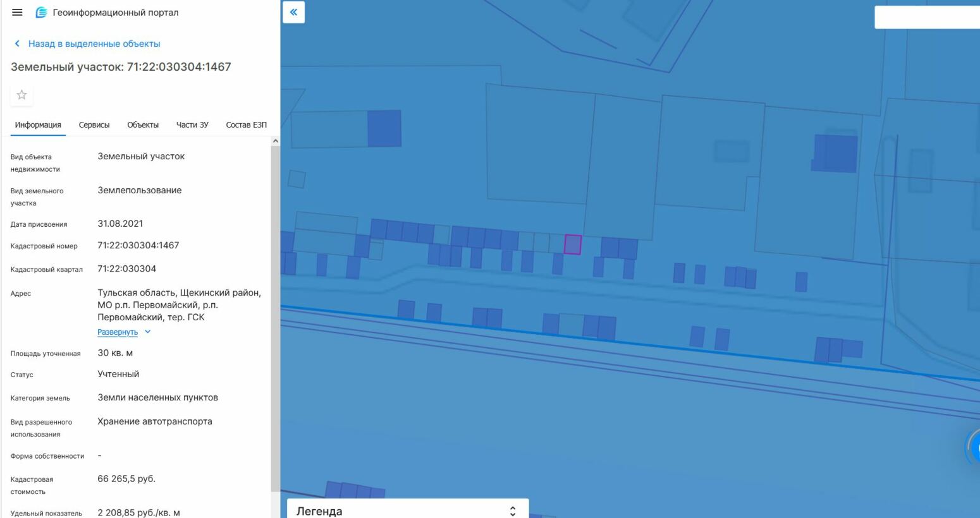Image resolution: width=980 pixels, height=518 pixels.
Task: Select the magenta highlighted parcel on map
Action: [573, 244]
